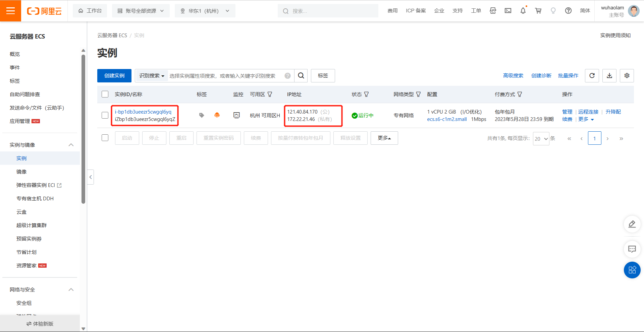Toggle the bottom batch select checkbox
644x332 pixels.
pos(105,138)
